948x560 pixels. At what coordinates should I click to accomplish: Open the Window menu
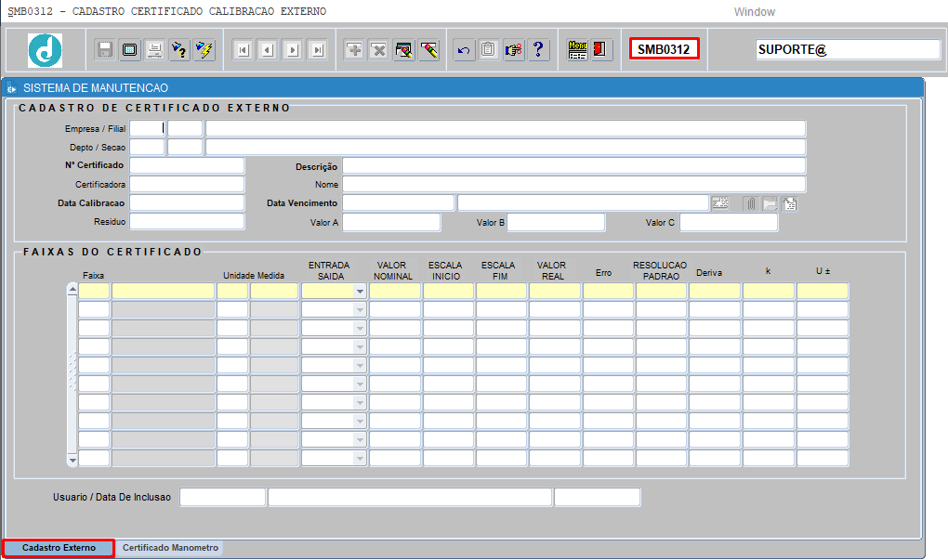754,11
